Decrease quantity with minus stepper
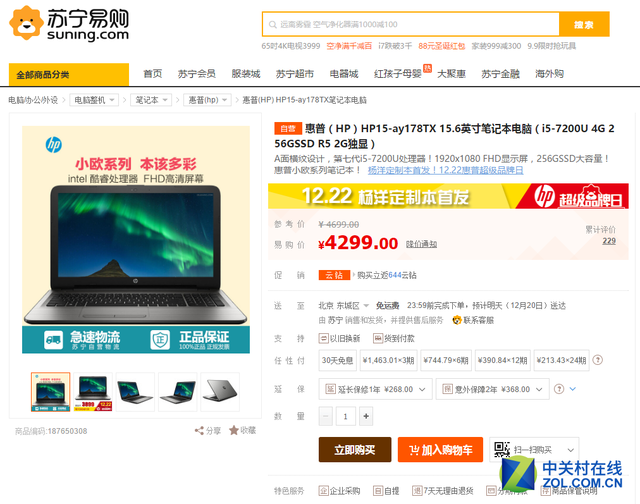Viewport: 640px width, 504px height. [326, 416]
